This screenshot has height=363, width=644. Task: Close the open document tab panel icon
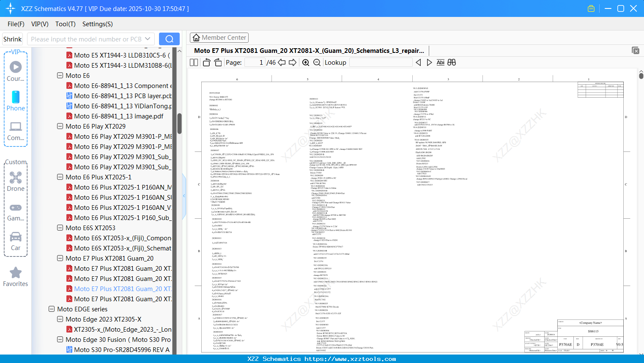tap(635, 50)
